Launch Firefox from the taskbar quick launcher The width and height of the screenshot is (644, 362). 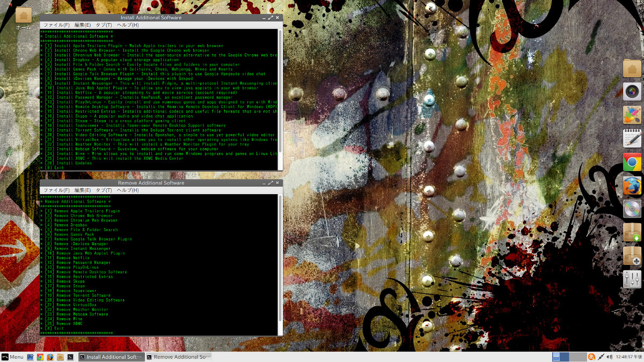[x=50, y=357]
